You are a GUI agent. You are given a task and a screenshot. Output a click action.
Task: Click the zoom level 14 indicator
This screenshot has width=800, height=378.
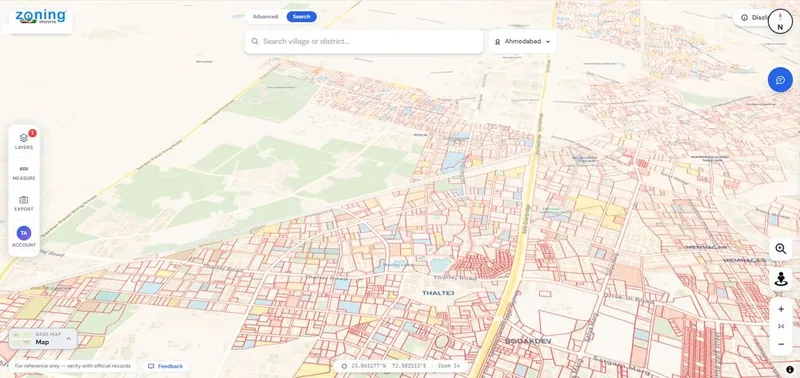(x=781, y=326)
